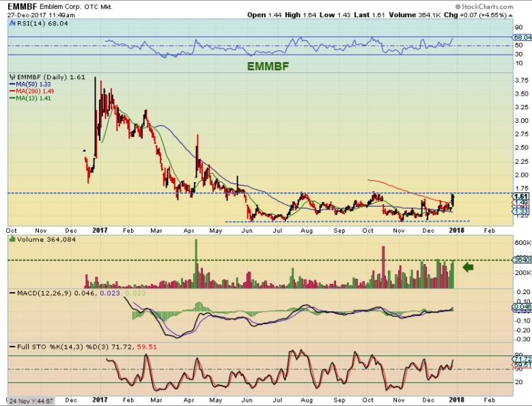532x406 pixels.
Task: Click the green MA(13) legend line marker
Action: 12,98
